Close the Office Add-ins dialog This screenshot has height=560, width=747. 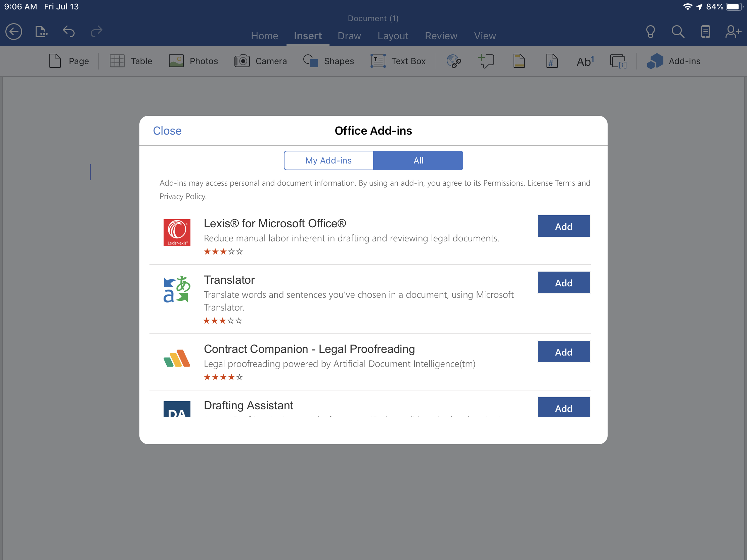pos(167,131)
